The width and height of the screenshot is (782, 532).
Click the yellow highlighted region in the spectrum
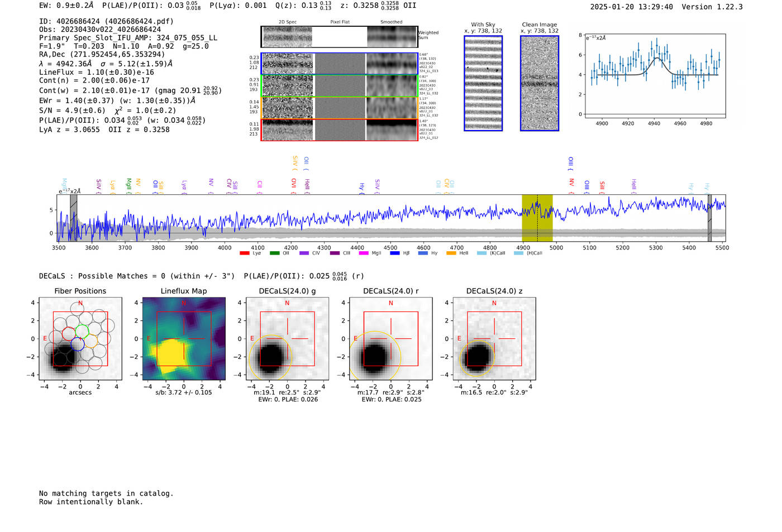[537, 218]
